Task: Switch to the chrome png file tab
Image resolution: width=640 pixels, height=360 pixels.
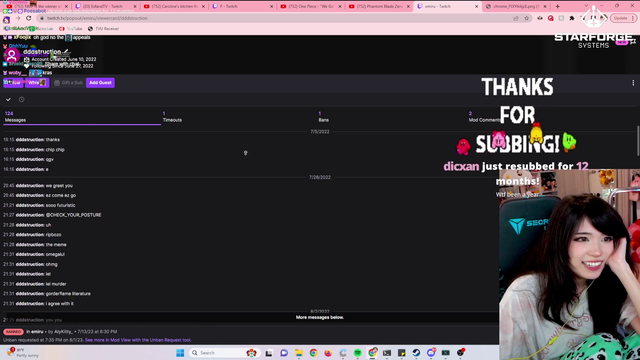Action: point(516,7)
